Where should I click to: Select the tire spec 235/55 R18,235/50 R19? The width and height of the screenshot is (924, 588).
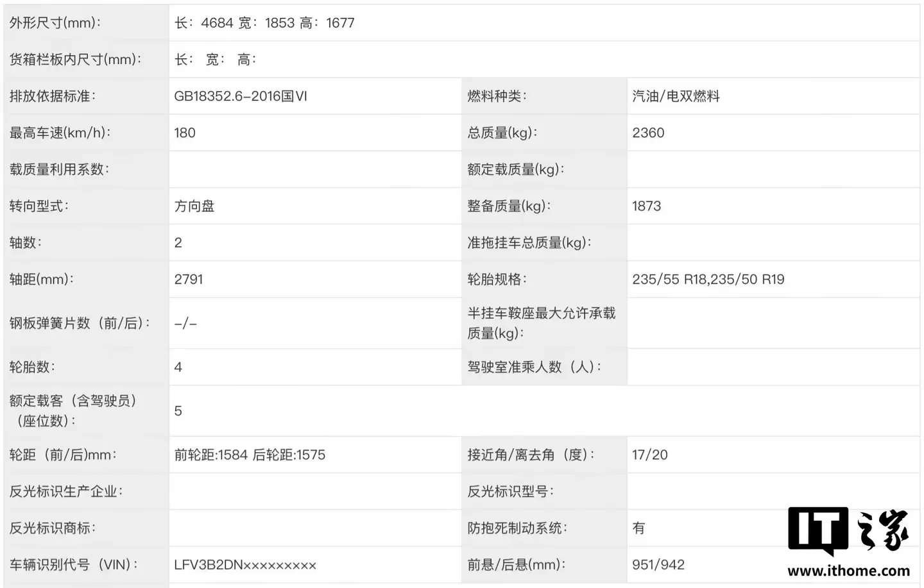(x=708, y=279)
